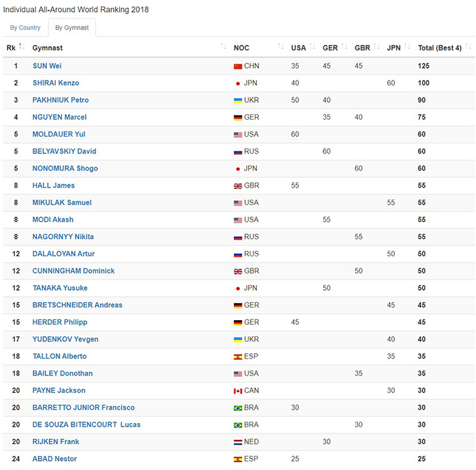Click China flag next to CHN
The width and height of the screenshot is (476, 470).
[x=238, y=66]
